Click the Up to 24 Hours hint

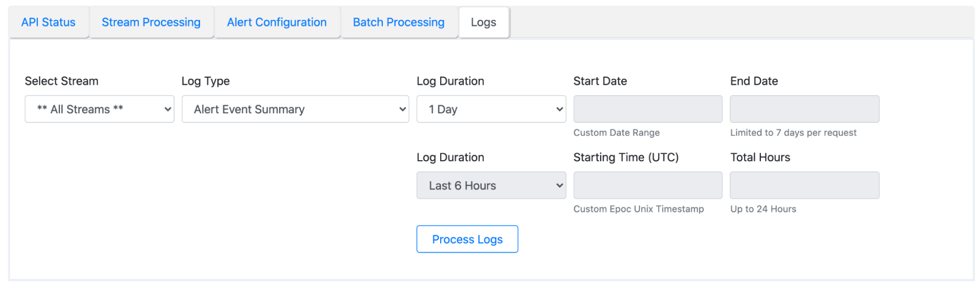pos(763,209)
